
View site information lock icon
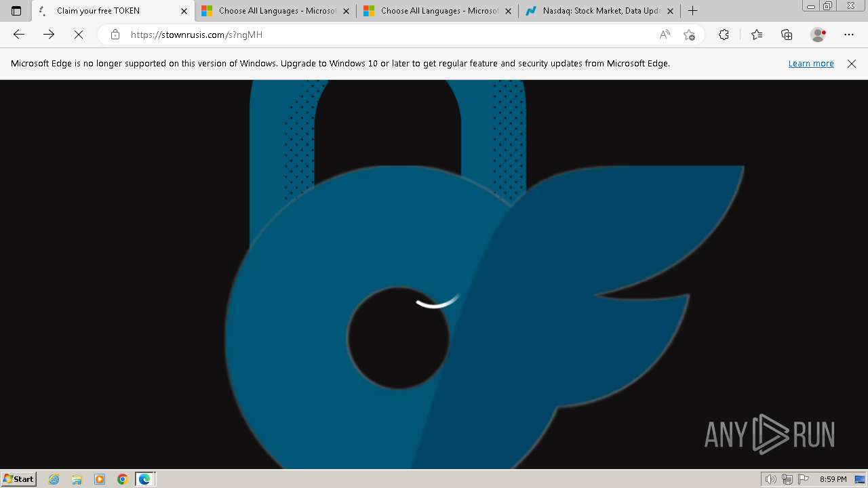[x=115, y=35]
